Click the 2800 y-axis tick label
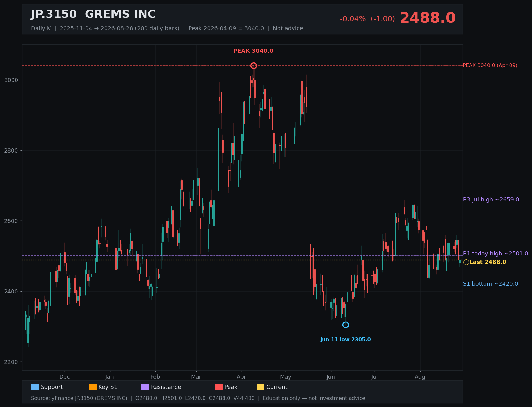Image resolution: width=532 pixels, height=407 pixels. point(11,151)
